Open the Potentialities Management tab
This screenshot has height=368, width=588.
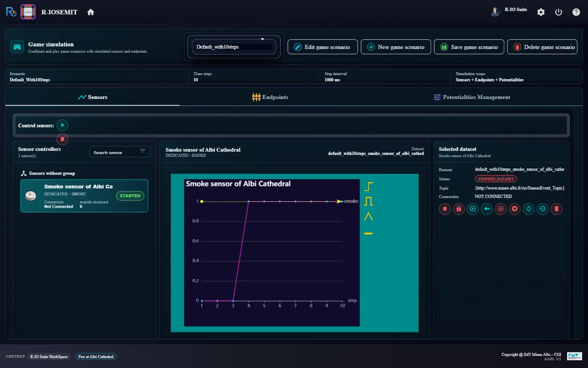[x=472, y=97]
